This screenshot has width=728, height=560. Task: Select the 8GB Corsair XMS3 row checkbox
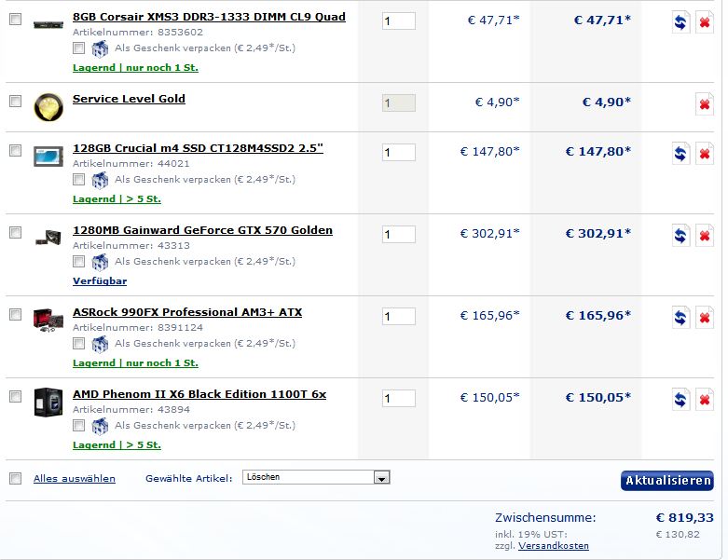15,19
